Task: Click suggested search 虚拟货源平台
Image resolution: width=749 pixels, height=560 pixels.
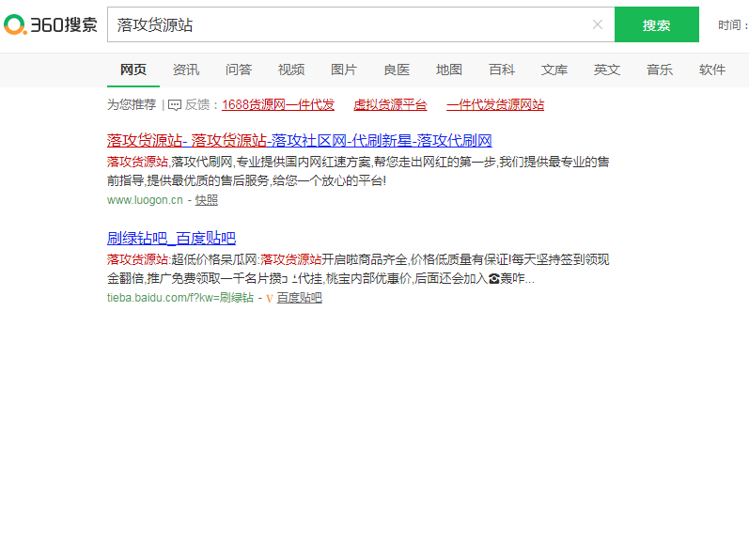Action: pyautogui.click(x=390, y=104)
